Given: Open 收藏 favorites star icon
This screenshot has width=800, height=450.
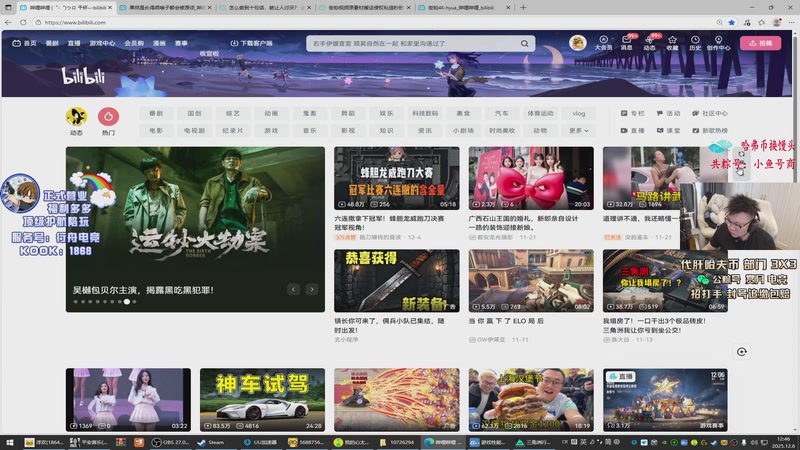Looking at the screenshot, I should (672, 43).
